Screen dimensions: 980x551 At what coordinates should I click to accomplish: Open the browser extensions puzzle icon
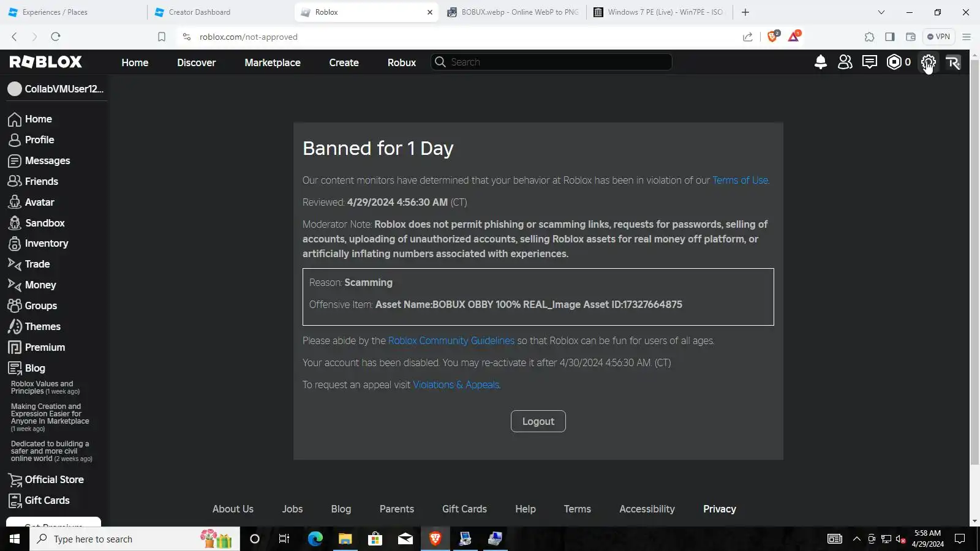(x=869, y=37)
